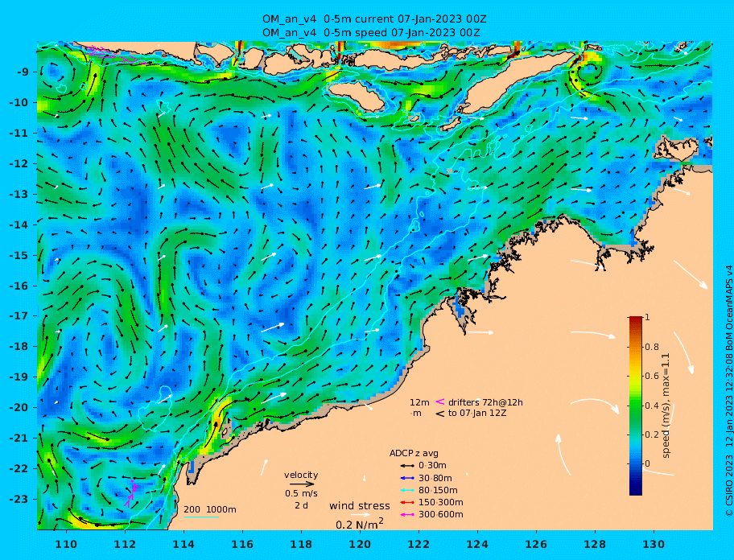Click the 'wind stress' label
This screenshot has width=734, height=560.
(360, 506)
